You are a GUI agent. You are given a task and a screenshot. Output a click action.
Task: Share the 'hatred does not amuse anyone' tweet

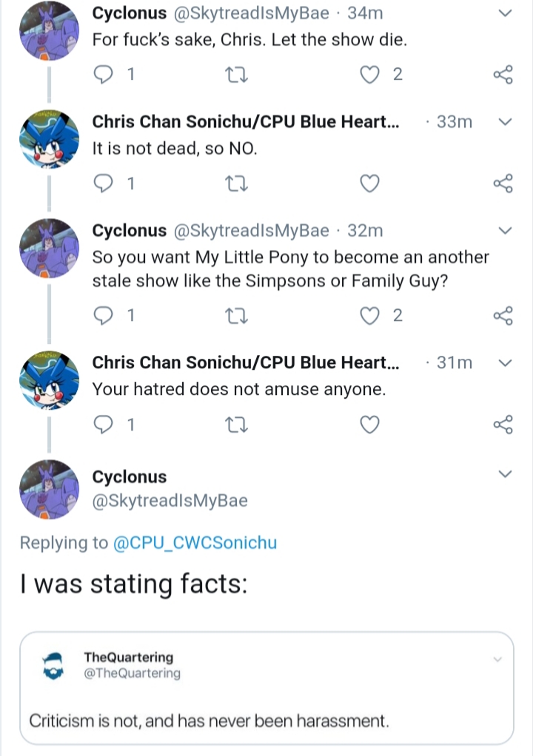tap(503, 425)
